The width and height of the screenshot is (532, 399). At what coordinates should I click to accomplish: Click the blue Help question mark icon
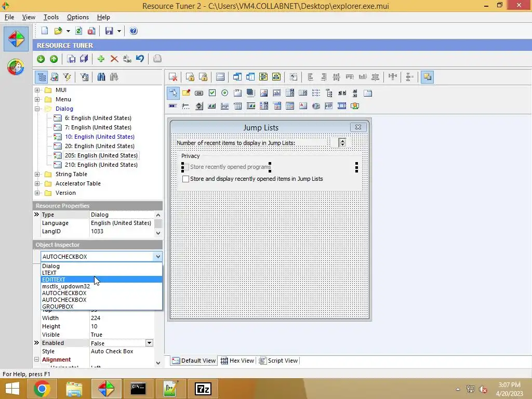tap(134, 31)
